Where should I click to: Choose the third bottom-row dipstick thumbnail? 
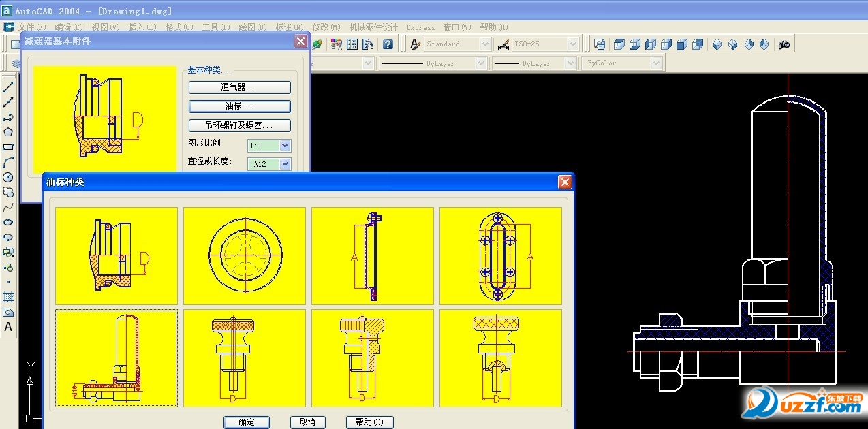tap(373, 358)
